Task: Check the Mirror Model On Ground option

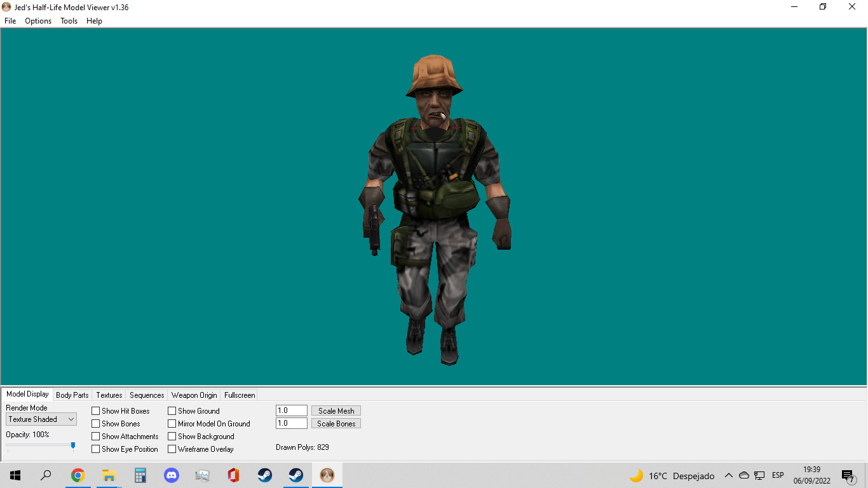Action: 172,423
